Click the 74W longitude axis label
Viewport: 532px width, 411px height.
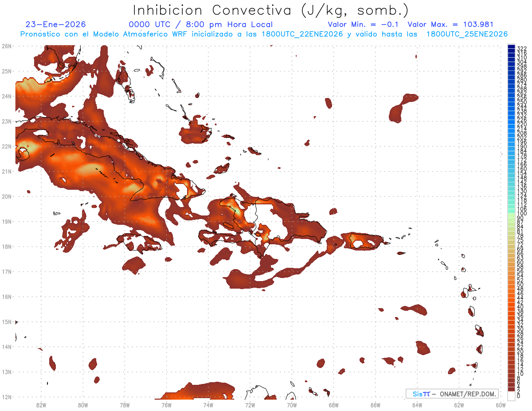[208, 405]
